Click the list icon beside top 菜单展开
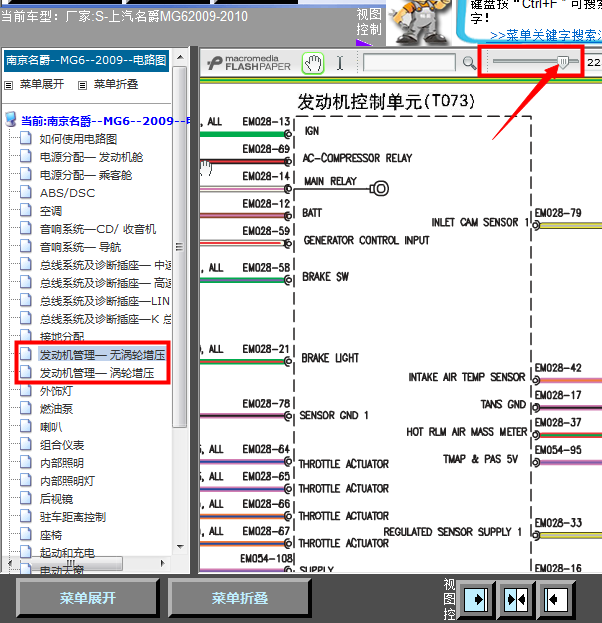 coord(9,85)
